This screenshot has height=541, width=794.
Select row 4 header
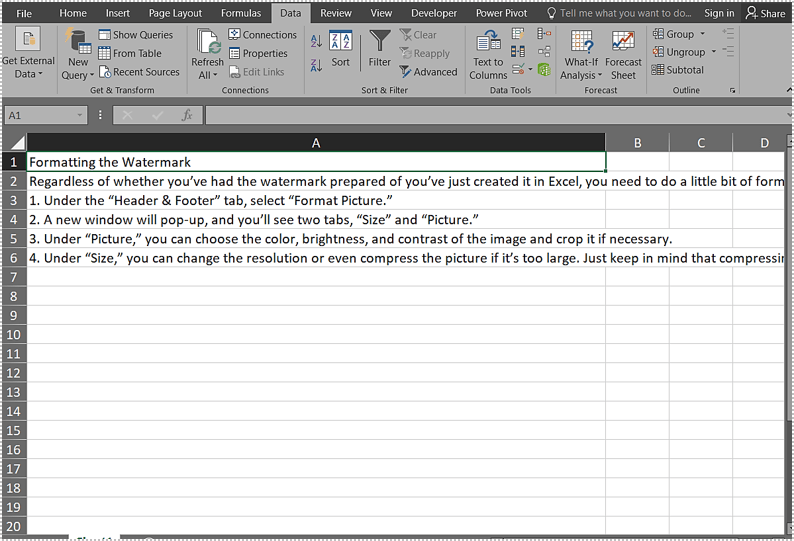coord(14,219)
